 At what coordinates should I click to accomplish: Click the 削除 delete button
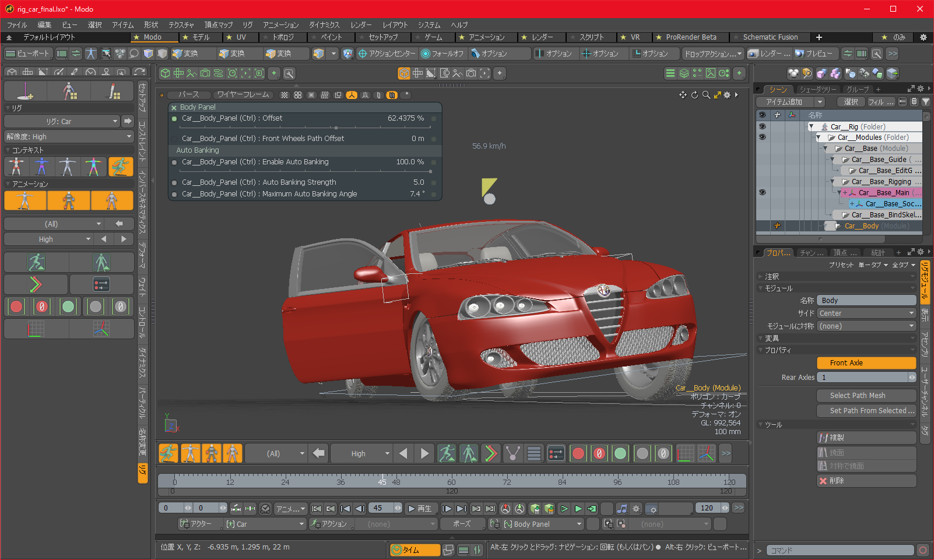click(866, 481)
